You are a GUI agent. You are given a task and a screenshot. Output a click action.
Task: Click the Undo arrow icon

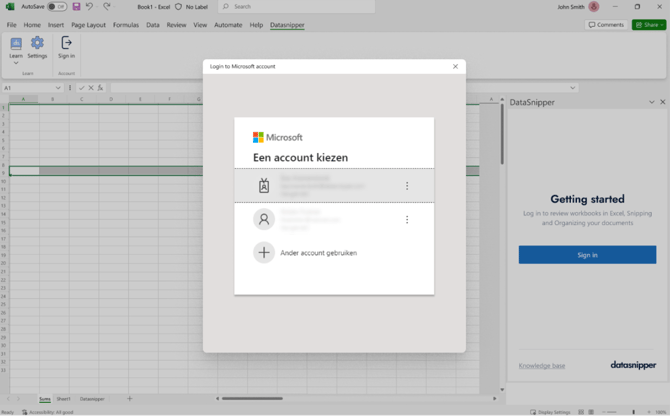(90, 7)
